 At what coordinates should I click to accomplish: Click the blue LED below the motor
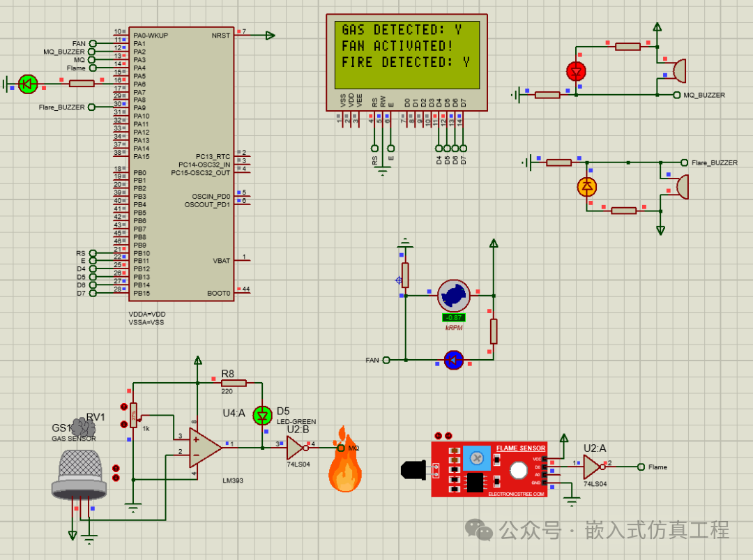tap(454, 360)
